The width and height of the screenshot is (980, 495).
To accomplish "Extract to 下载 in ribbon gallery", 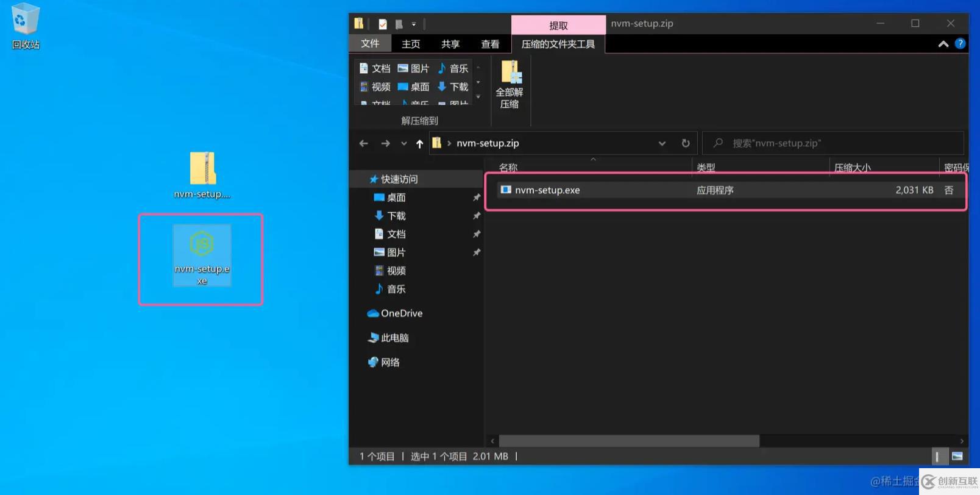I will (x=453, y=87).
